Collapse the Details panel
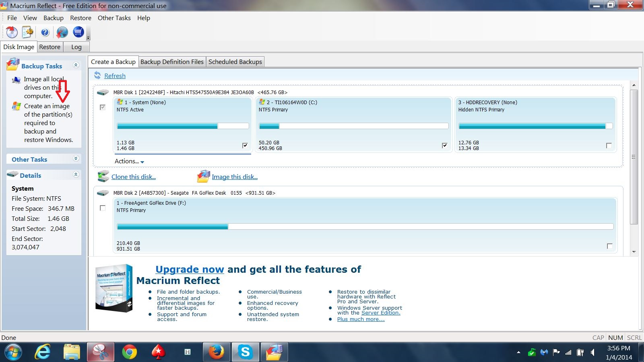The image size is (644, 362). point(76,174)
